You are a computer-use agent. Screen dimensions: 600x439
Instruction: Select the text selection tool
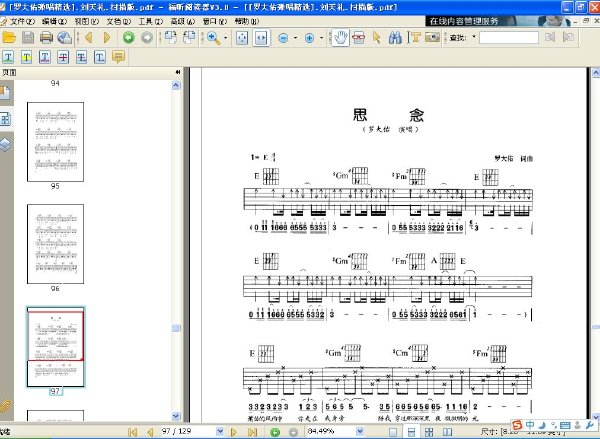414,38
